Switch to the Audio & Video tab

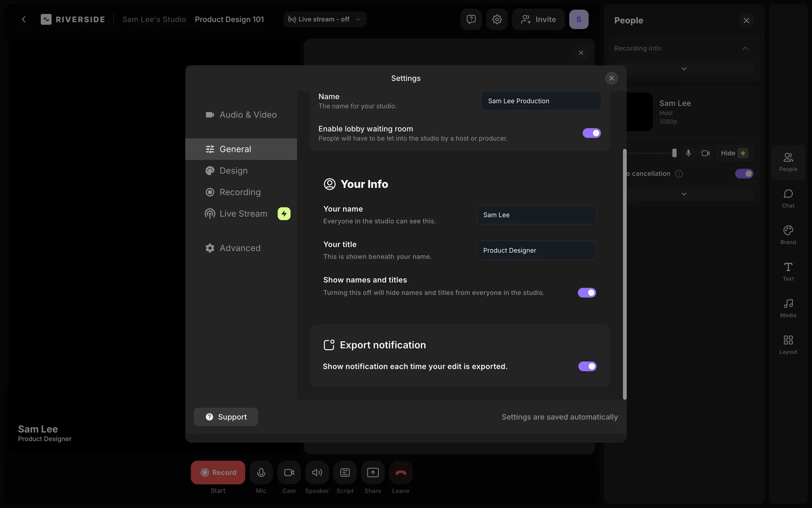pos(241,115)
